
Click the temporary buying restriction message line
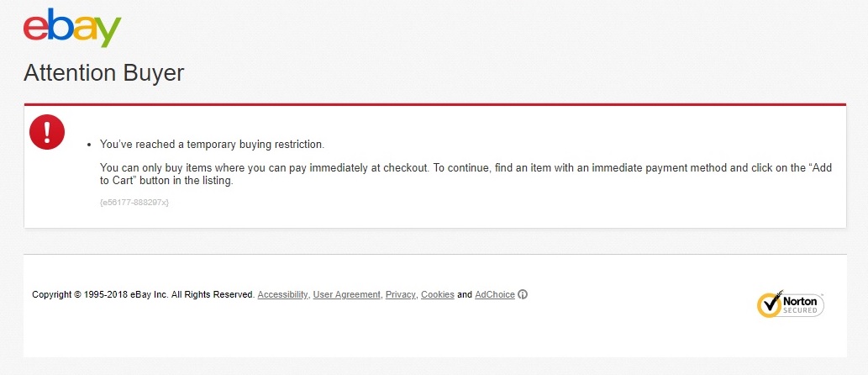click(x=212, y=145)
